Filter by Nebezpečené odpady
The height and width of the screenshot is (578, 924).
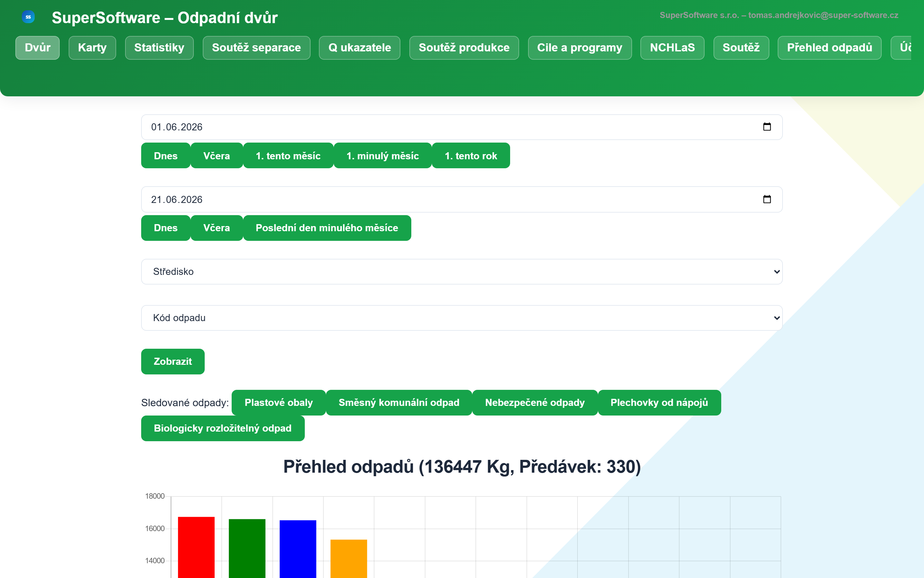535,403
